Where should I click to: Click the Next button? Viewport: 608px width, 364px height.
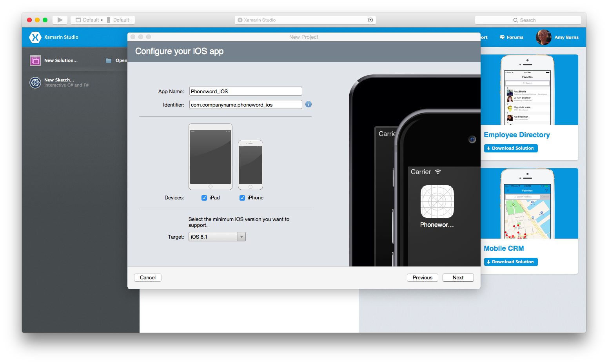point(458,277)
